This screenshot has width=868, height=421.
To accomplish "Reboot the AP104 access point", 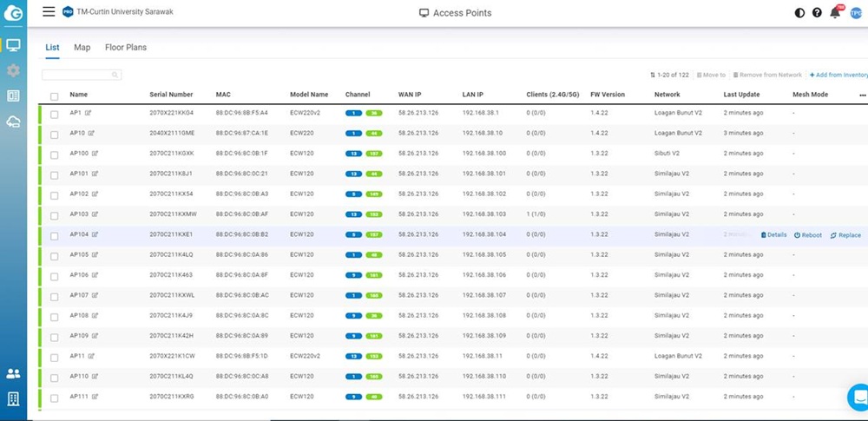I will point(808,235).
